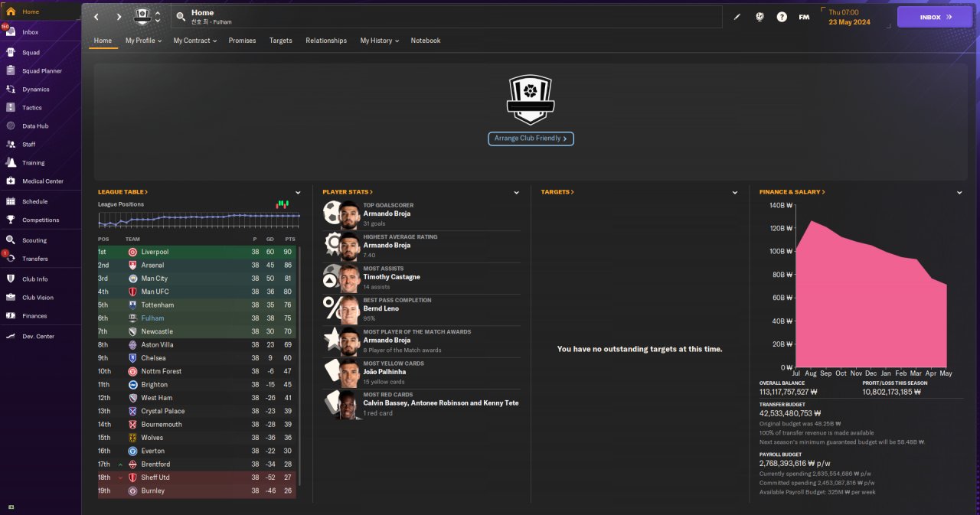This screenshot has width=980, height=515.
Task: Open Dev. Center
Action: point(38,337)
